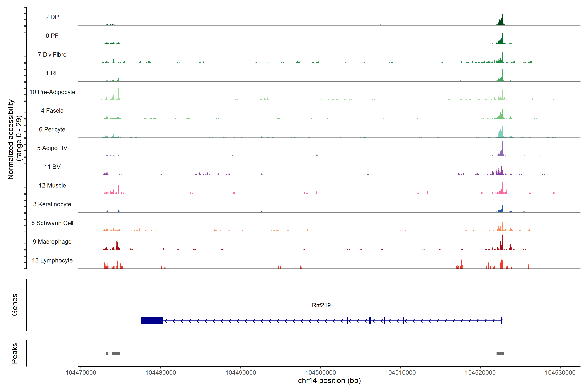The width and height of the screenshot is (588, 392).
Task: Click the small leftmost gray peak bar
Action: click(x=107, y=353)
